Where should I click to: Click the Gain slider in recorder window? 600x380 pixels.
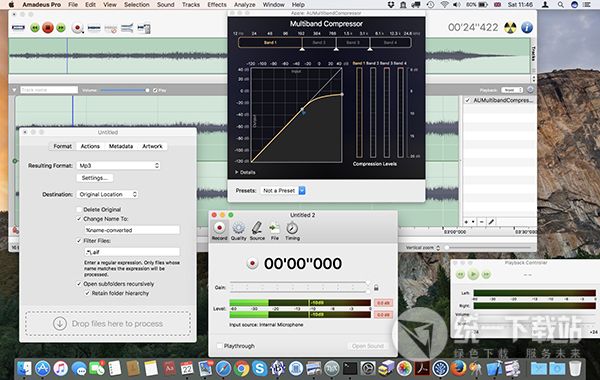coord(300,287)
